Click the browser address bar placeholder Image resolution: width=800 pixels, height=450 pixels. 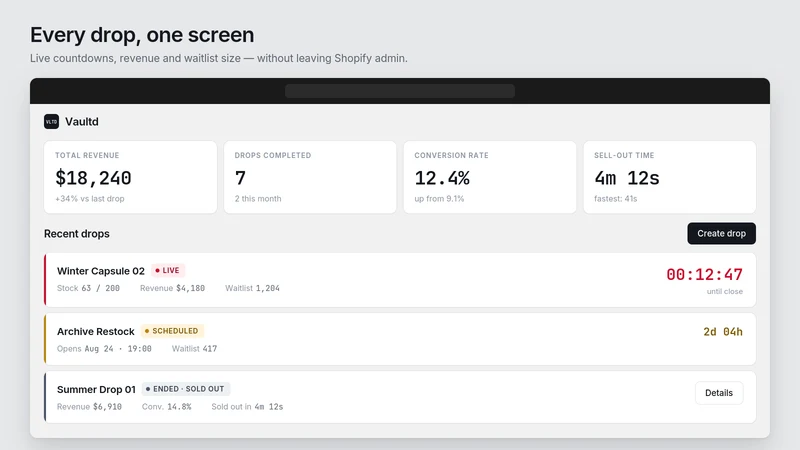pyautogui.click(x=399, y=91)
